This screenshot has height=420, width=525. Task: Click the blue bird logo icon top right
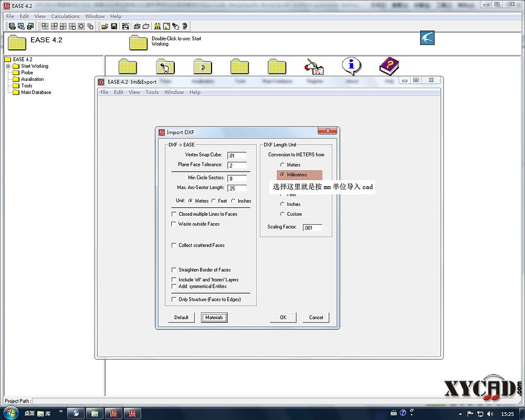pos(427,37)
